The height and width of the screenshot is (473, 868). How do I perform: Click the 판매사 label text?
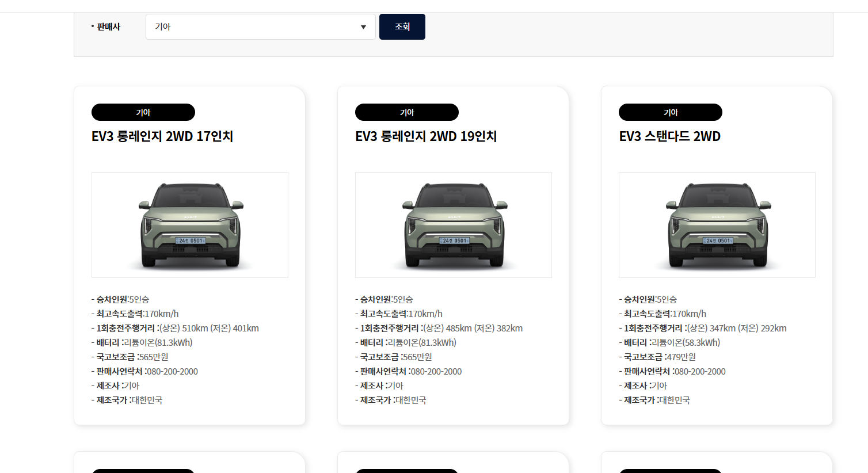click(x=108, y=26)
